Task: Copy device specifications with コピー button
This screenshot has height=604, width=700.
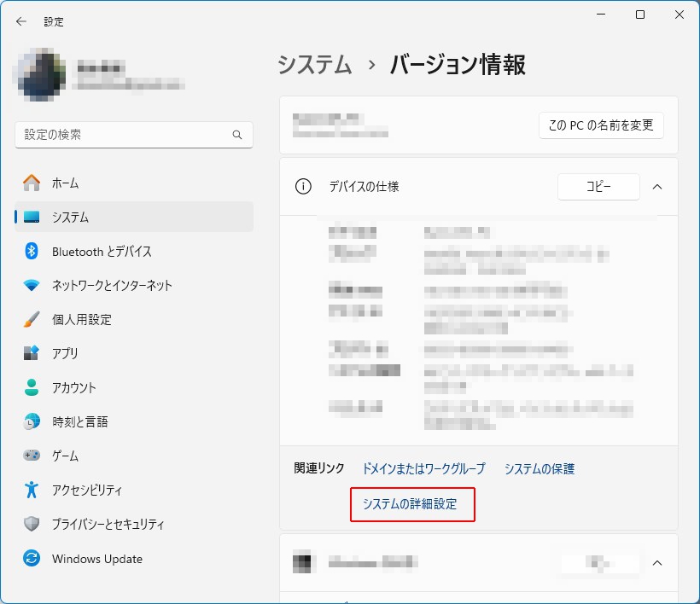Action: 598,187
